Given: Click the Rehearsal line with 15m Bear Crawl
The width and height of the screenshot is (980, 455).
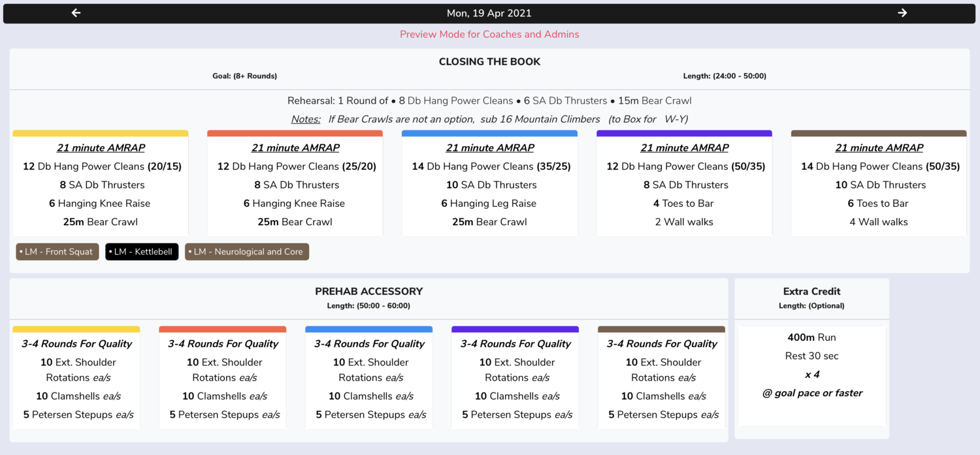Looking at the screenshot, I should 489,101.
